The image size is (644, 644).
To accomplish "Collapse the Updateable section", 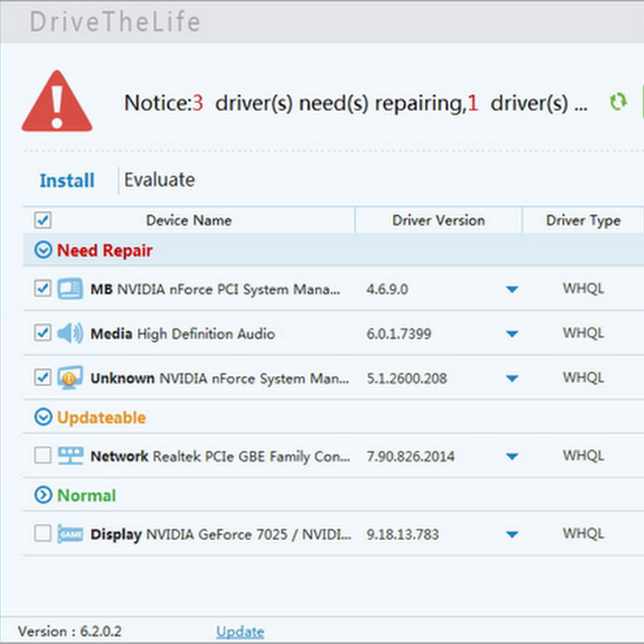I will [x=43, y=417].
